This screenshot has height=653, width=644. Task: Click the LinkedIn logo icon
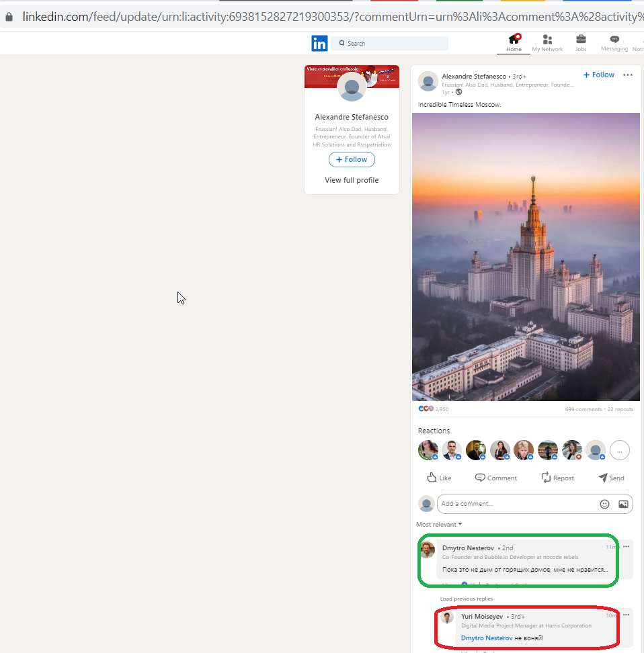[319, 43]
